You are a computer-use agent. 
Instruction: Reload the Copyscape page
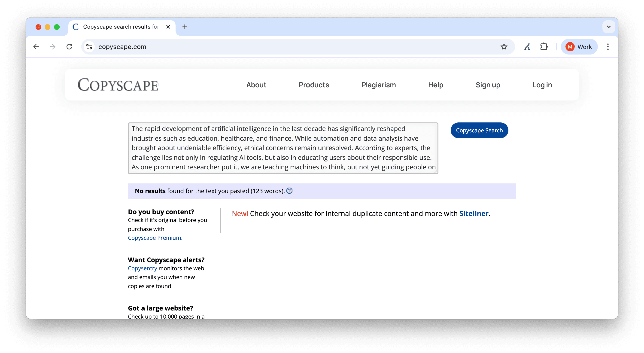pyautogui.click(x=69, y=47)
